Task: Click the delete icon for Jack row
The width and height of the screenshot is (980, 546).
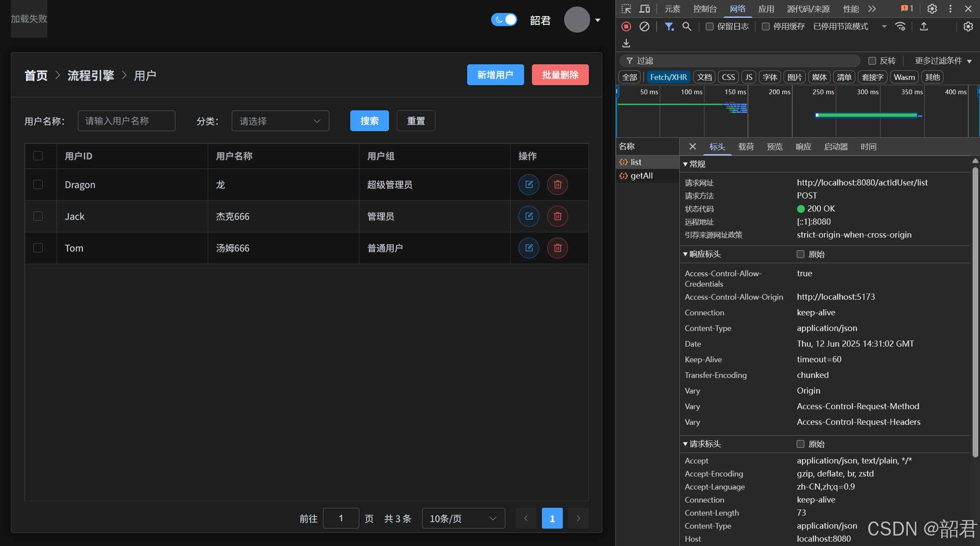Action: pos(557,216)
